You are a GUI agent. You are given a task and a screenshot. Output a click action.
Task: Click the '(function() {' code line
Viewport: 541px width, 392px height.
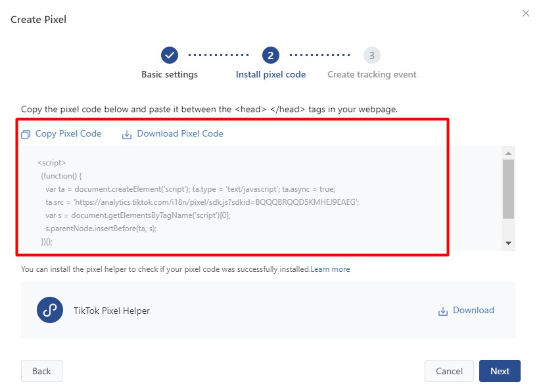pos(61,176)
